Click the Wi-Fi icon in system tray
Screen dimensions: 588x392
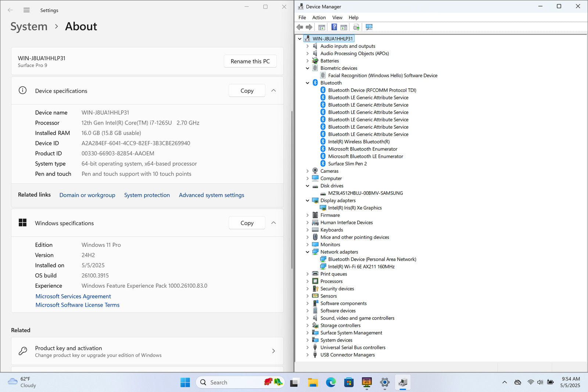[x=530, y=382]
